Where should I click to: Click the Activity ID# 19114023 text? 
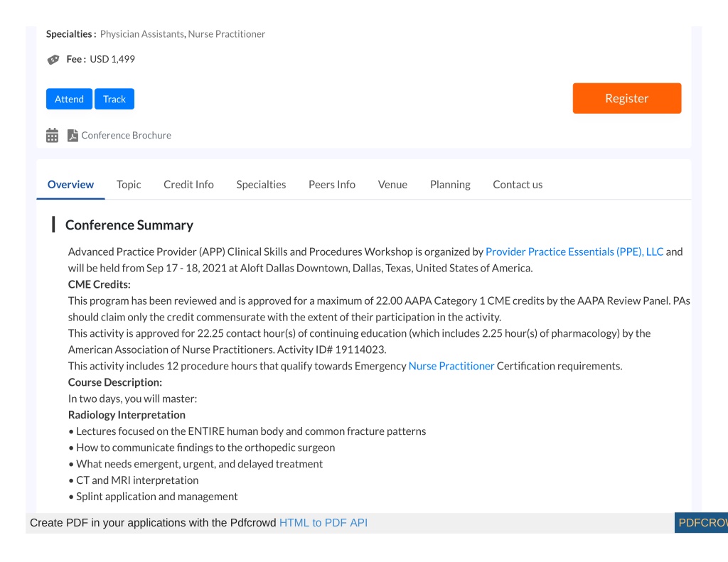331,350
